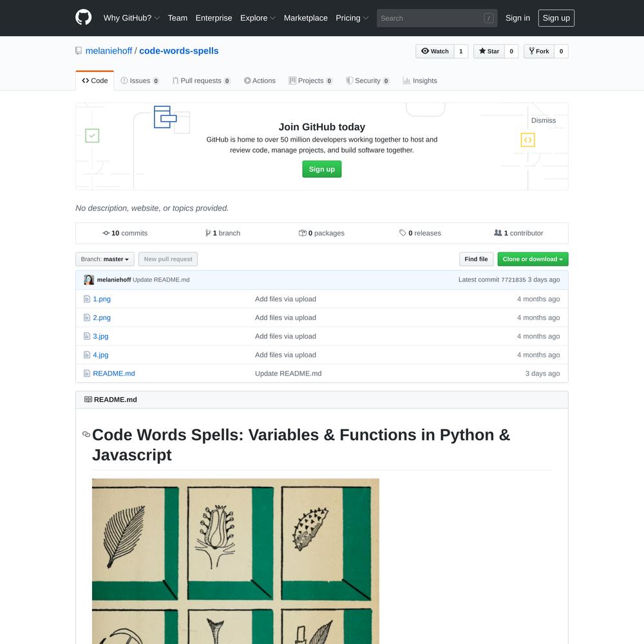This screenshot has height=644, width=644.
Task: Open the Actions tab
Action: pyautogui.click(x=260, y=80)
